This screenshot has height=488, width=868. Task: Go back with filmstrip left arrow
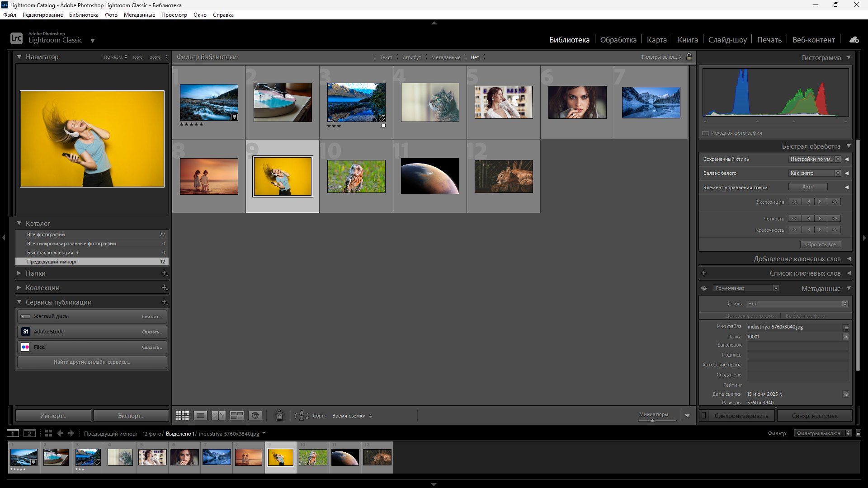[60, 433]
